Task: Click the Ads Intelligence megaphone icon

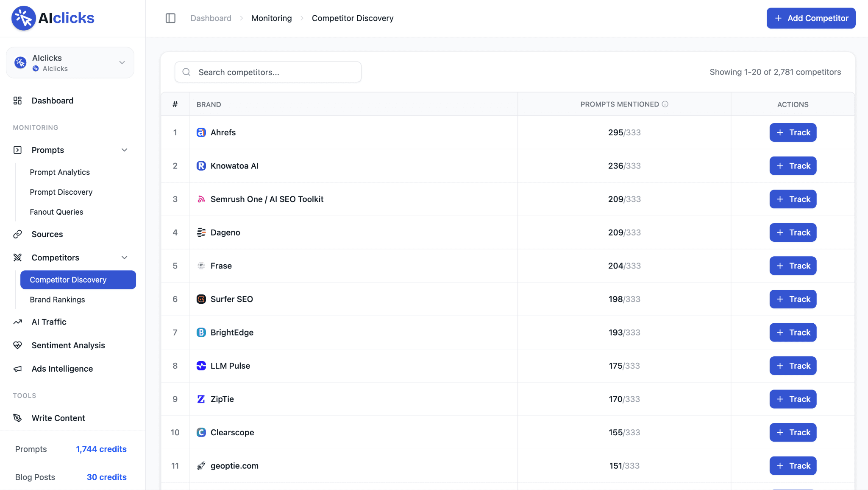Action: coord(17,369)
